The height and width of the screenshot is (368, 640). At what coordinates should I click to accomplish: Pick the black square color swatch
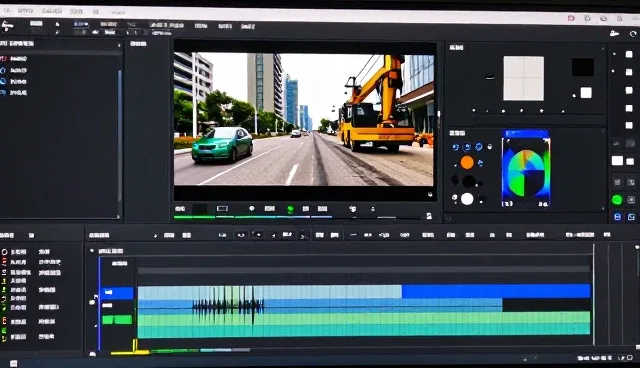point(582,67)
